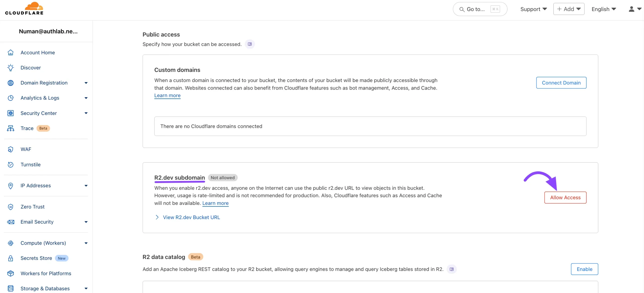
Task: Click the Discover lightbulb icon
Action: coord(11,67)
